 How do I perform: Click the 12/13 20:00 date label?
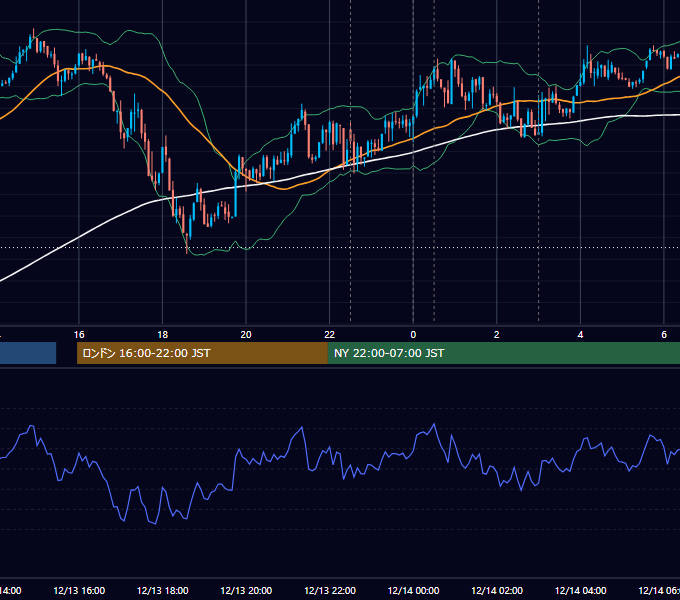tap(246, 590)
